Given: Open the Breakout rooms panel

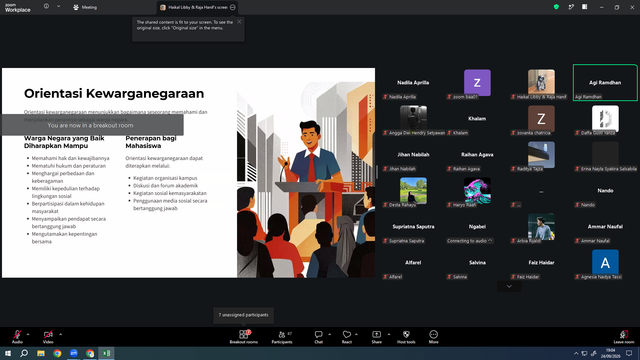Looking at the screenshot, I should point(244,337).
